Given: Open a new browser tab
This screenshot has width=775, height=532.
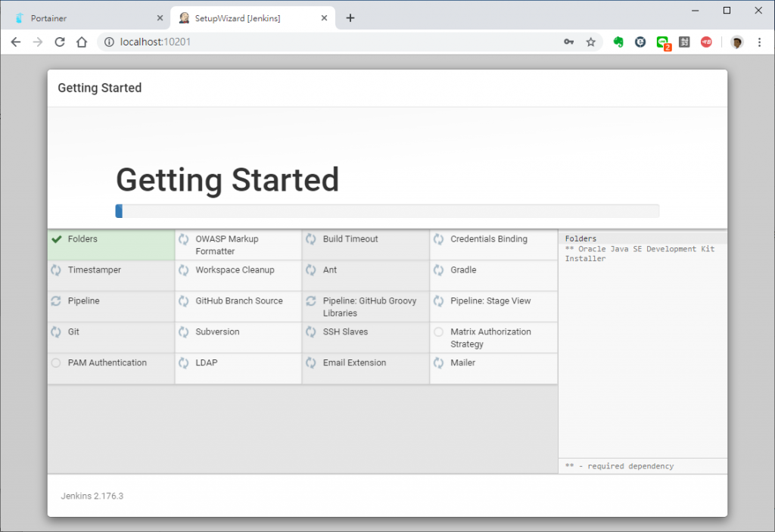Looking at the screenshot, I should [x=350, y=18].
